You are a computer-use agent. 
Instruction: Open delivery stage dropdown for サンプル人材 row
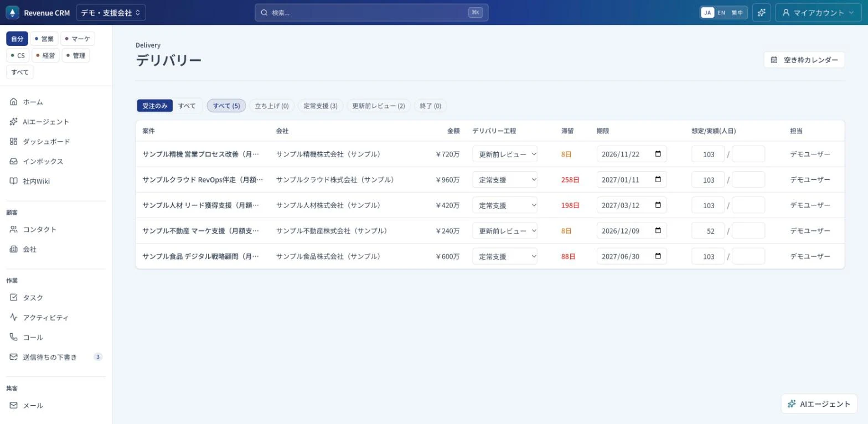(x=505, y=205)
